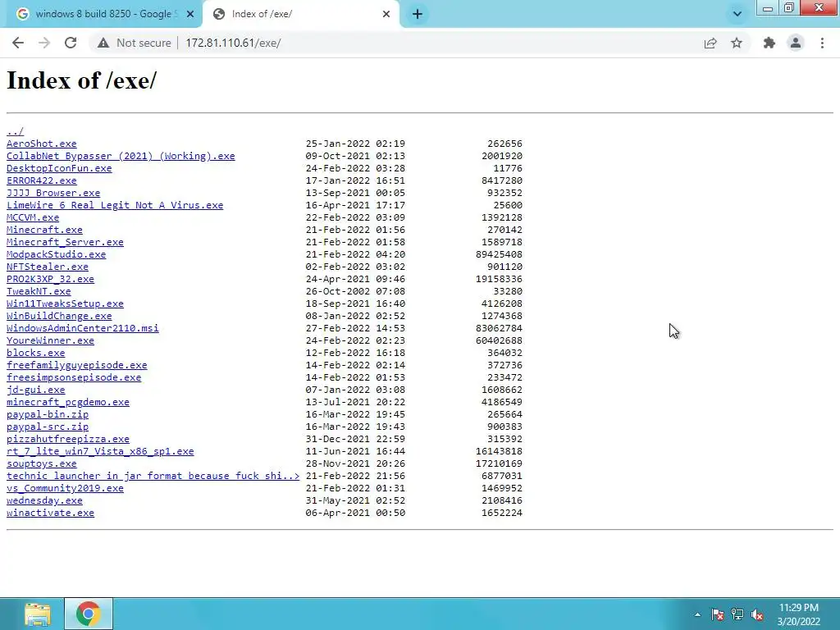Select the date 26-Oct-2002 07:08
The height and width of the screenshot is (630, 840).
355,291
